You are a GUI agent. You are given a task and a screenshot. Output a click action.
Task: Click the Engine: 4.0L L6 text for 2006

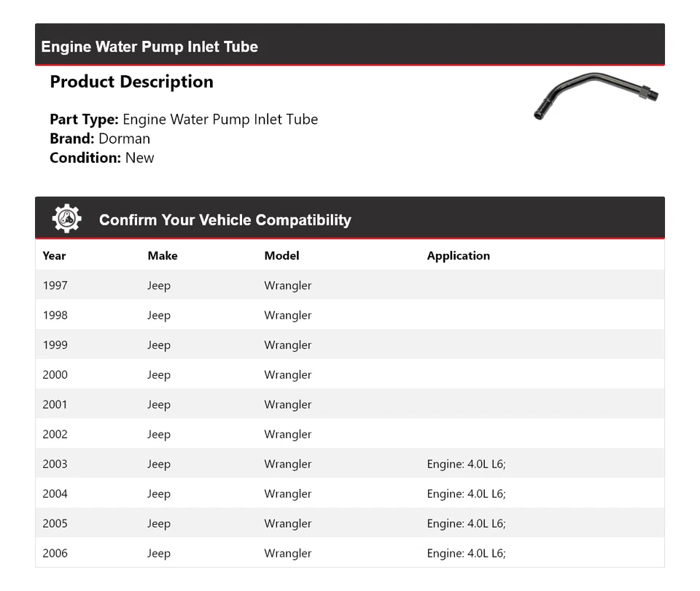tap(466, 553)
